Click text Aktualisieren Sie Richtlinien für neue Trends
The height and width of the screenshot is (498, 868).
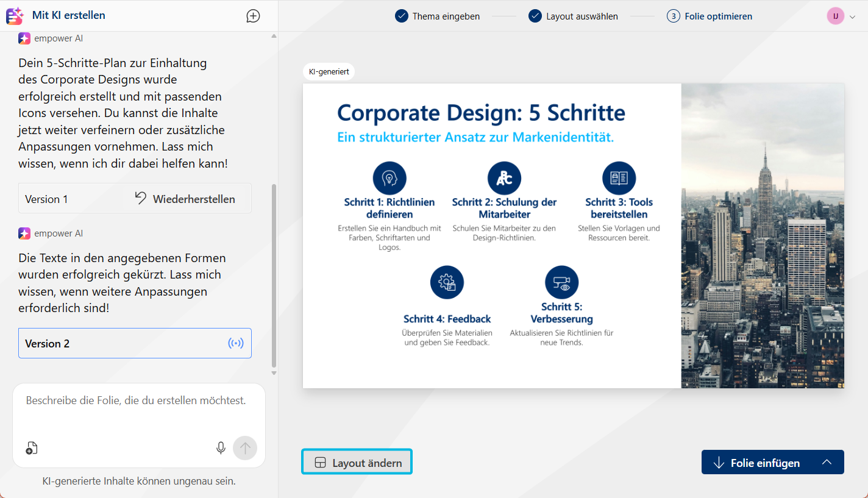(561, 338)
